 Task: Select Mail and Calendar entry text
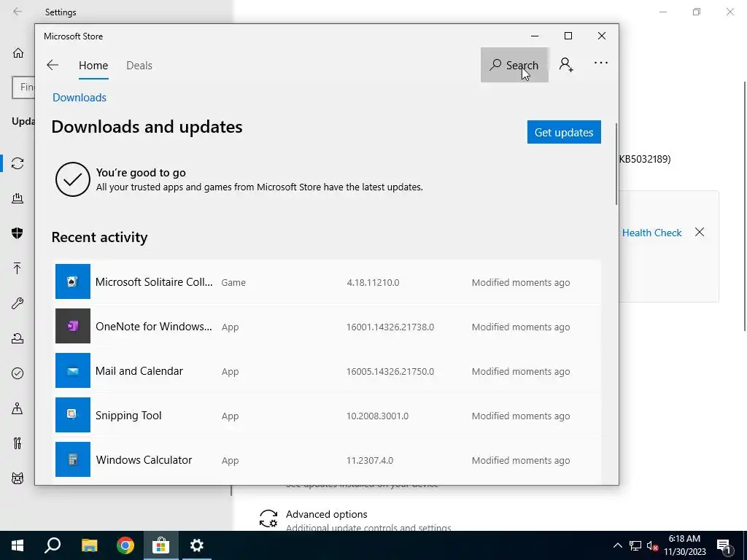[x=139, y=371]
